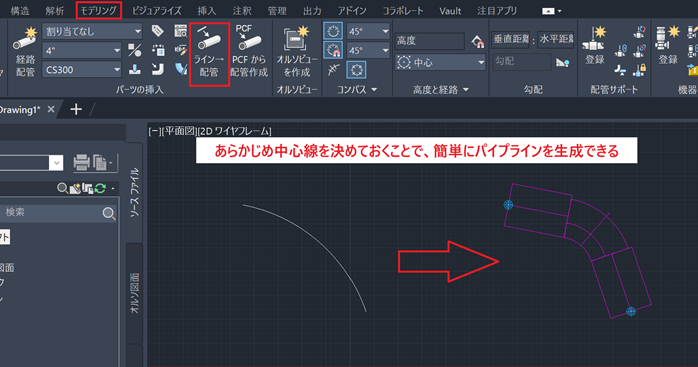
Task: Click the magnifier icon in project toolbar
Action: [x=62, y=188]
